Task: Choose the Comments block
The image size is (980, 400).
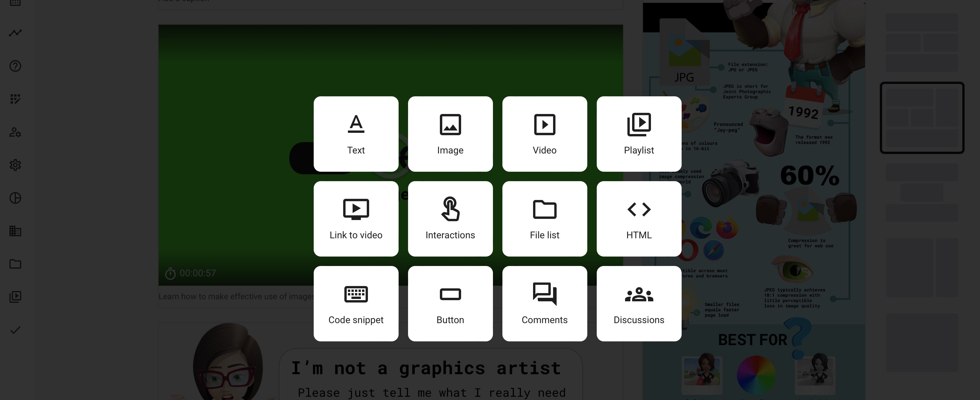Action: 545,303
